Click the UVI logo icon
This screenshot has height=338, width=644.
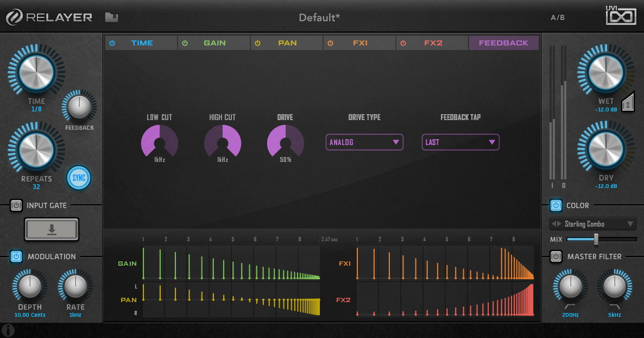621,16
